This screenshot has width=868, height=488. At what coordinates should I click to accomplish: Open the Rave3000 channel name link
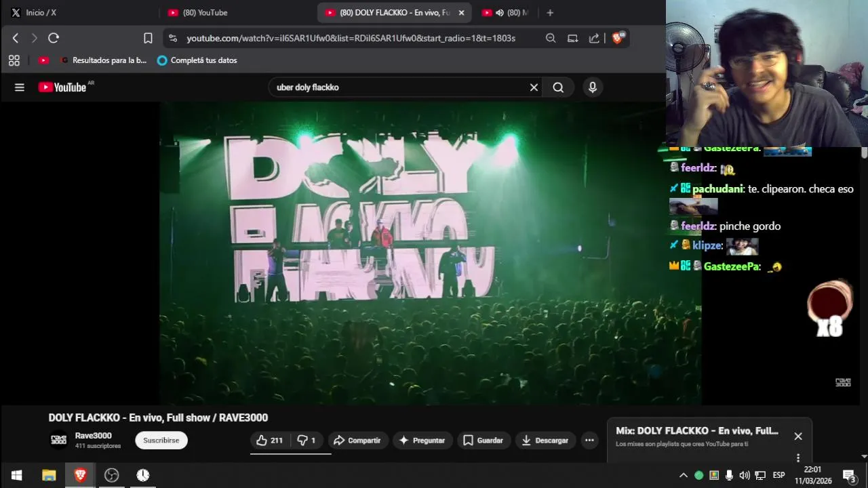tap(94, 436)
